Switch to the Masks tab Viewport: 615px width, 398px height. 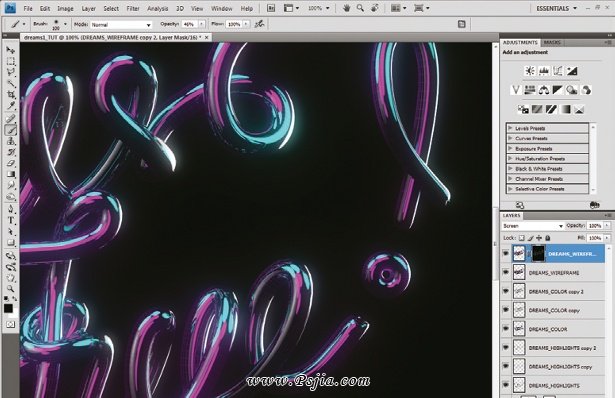[x=552, y=42]
